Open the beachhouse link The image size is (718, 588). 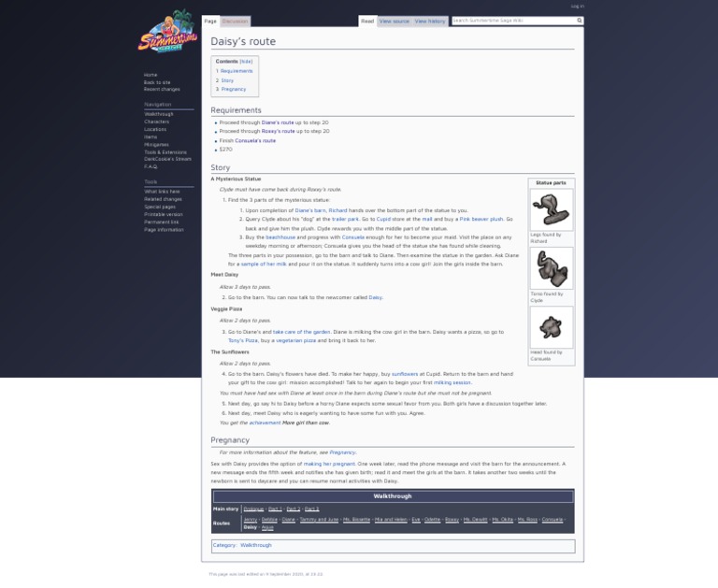[x=280, y=237]
